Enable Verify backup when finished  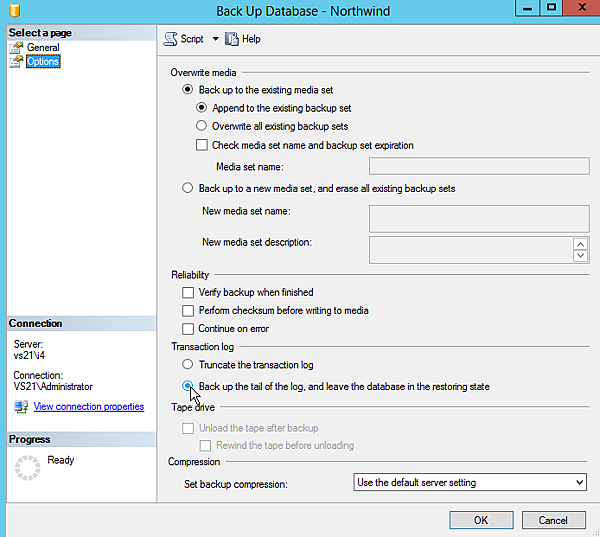187,293
